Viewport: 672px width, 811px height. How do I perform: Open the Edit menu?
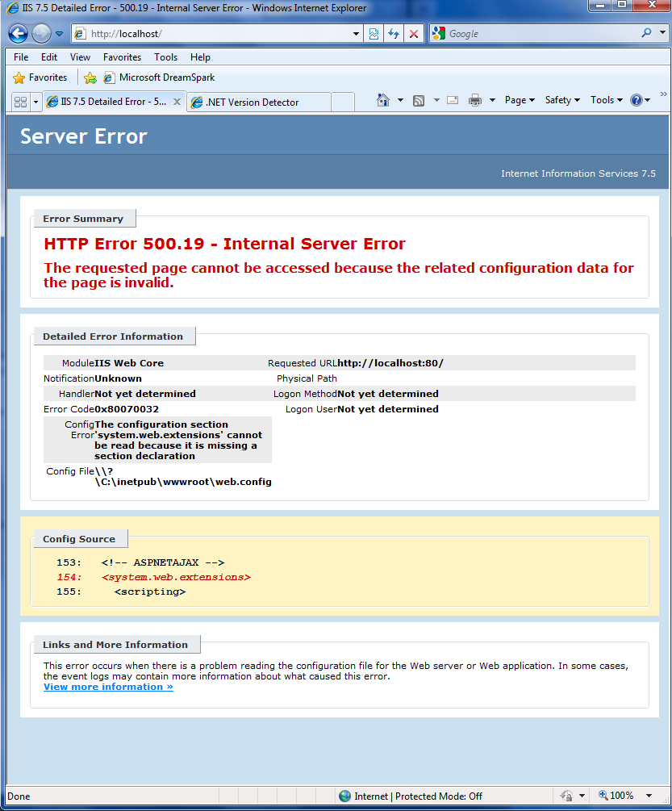[x=49, y=57]
